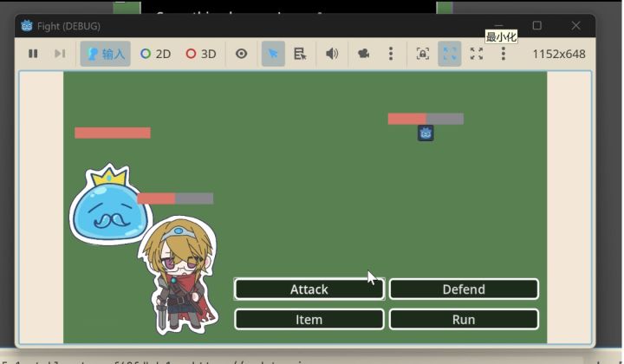Click the next frame step icon

[60, 54]
